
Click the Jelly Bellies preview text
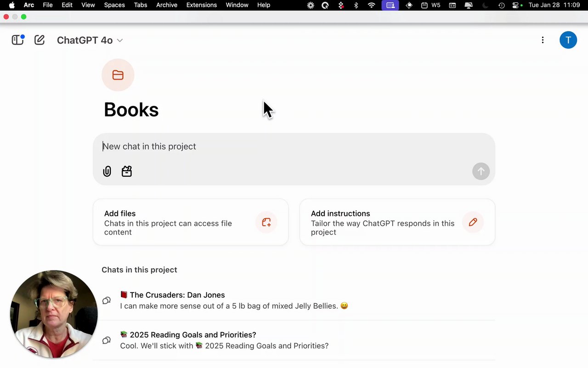tap(234, 306)
